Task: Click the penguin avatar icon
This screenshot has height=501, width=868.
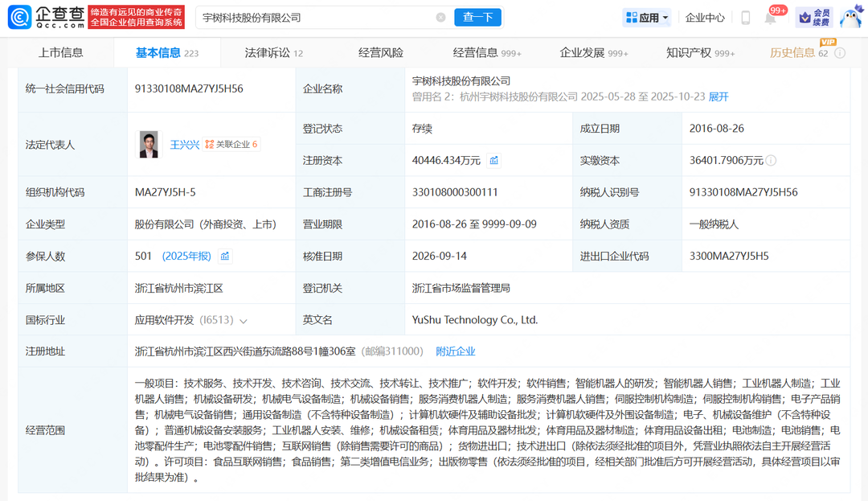Action: pyautogui.click(x=850, y=18)
